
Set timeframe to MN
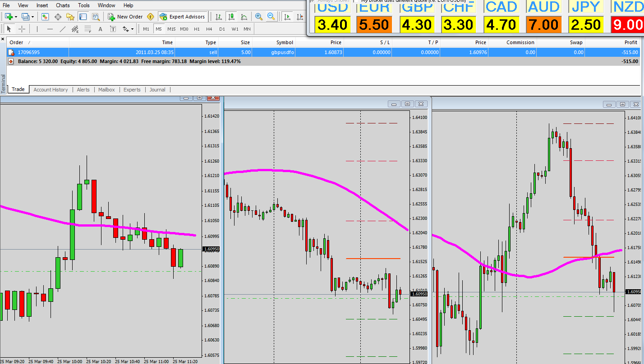click(x=247, y=29)
